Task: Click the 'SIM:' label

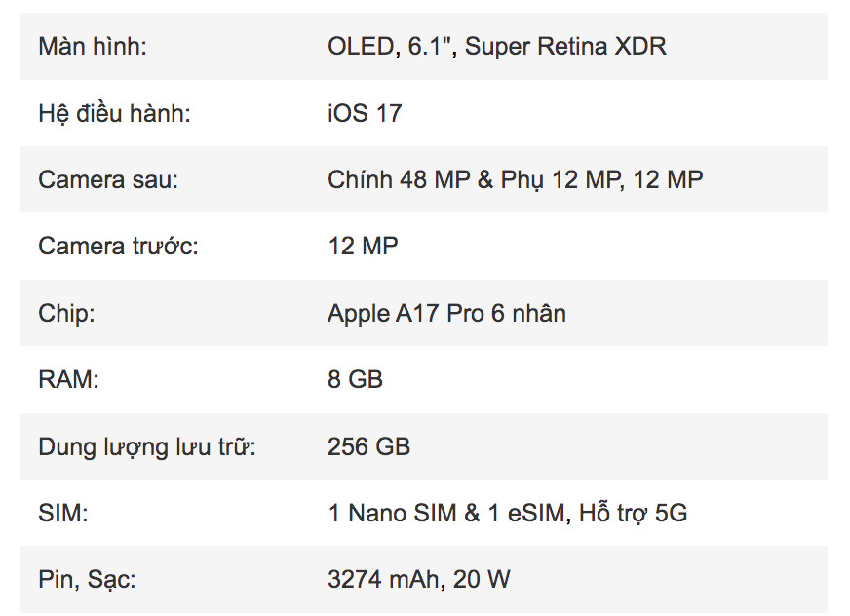Action: tap(63, 513)
